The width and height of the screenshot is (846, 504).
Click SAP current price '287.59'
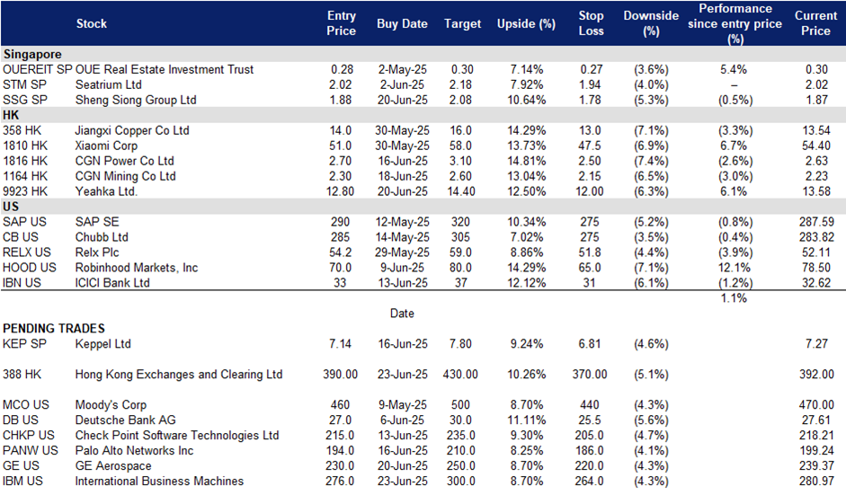coord(816,222)
